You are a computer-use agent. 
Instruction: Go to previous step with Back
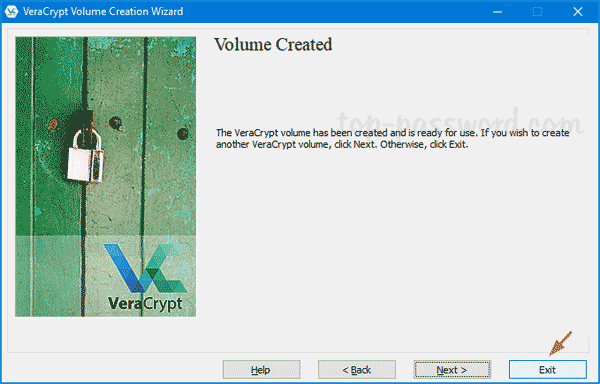(x=357, y=370)
